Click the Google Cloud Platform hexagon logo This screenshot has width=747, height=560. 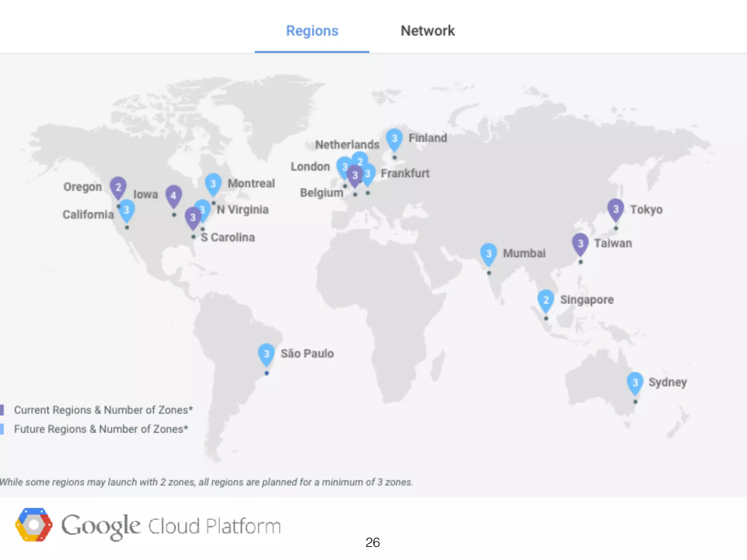34,525
